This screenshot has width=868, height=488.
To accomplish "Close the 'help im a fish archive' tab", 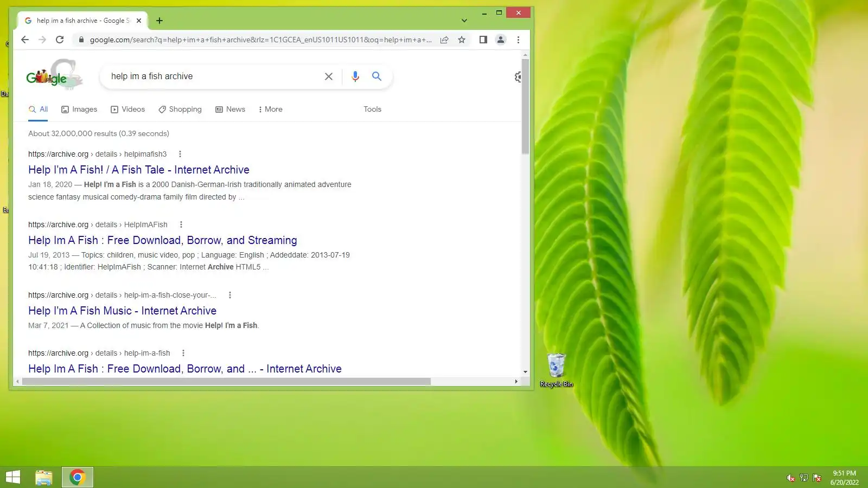I will [x=139, y=21].
